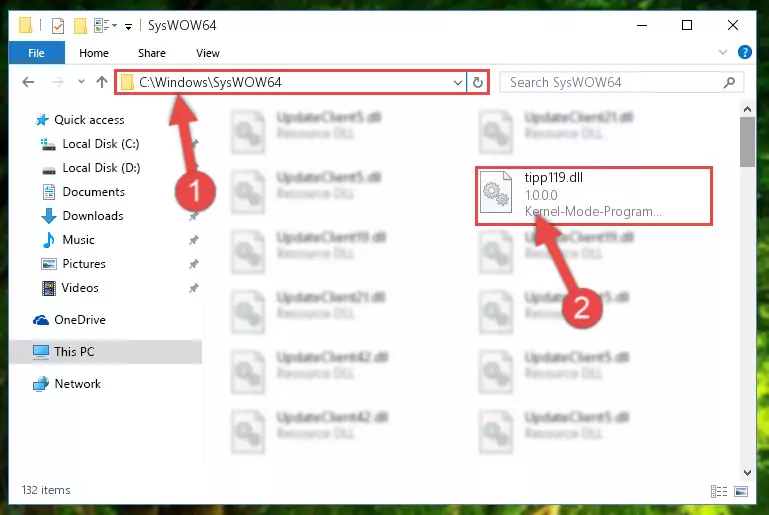Select OneDrive in the navigation pane
Image resolution: width=769 pixels, height=515 pixels.
click(80, 320)
